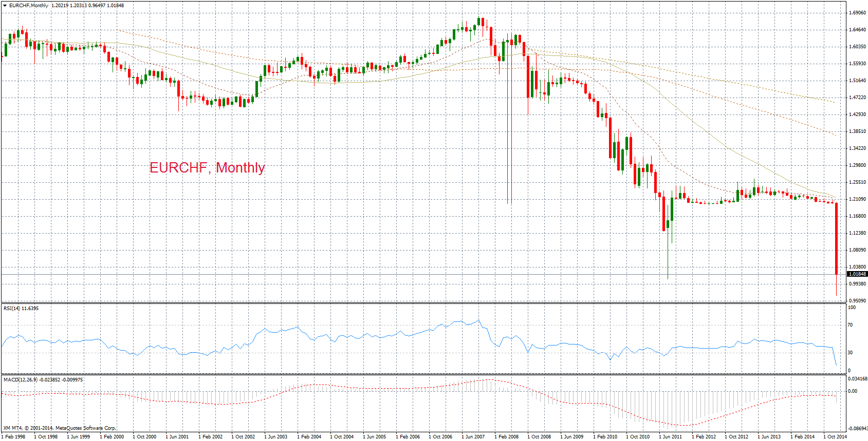The width and height of the screenshot is (868, 441).
Task: Click the '1 Oct 2014' date label
Action: (x=835, y=436)
